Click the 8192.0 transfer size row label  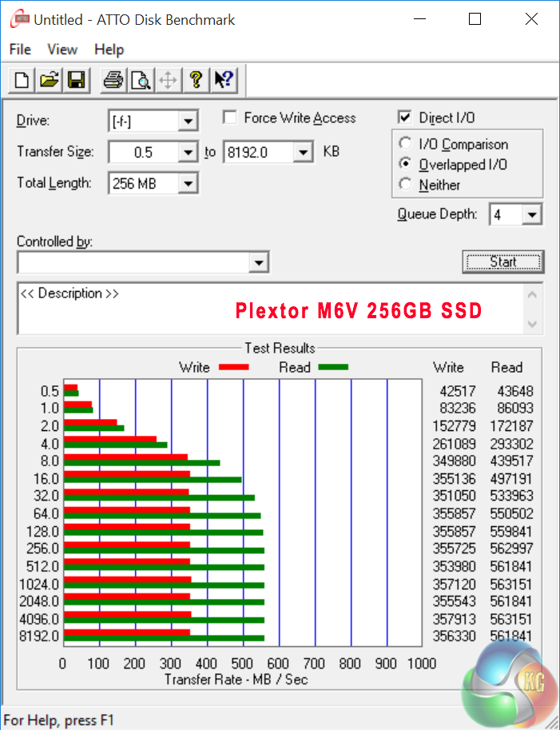39,636
